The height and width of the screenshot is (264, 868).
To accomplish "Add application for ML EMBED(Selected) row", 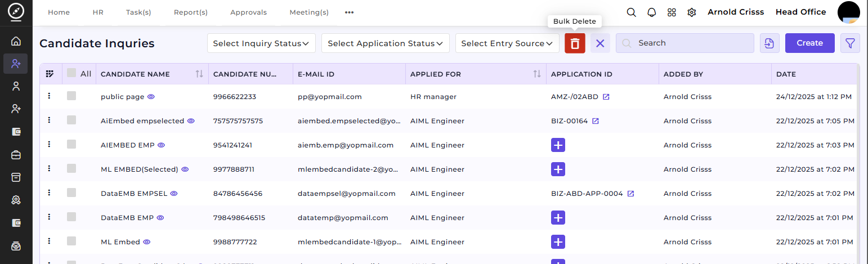I will click(x=558, y=169).
